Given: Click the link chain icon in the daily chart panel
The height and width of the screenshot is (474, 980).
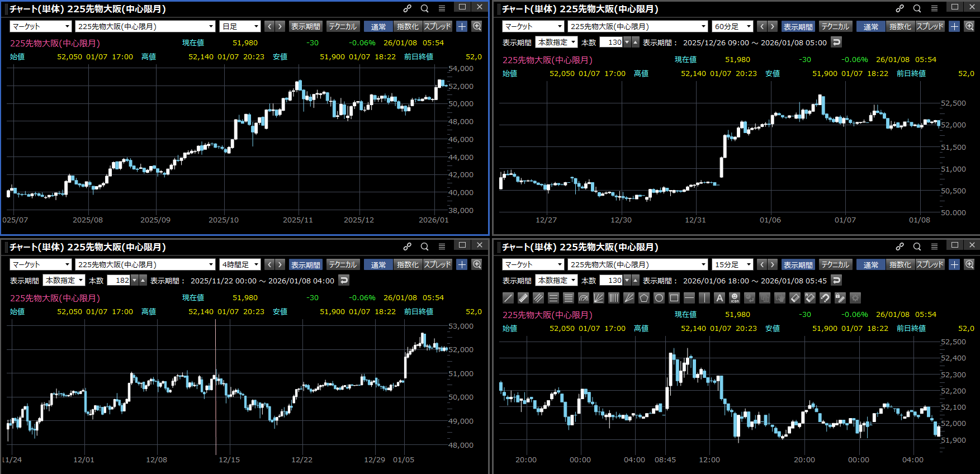Looking at the screenshot, I should pyautogui.click(x=408, y=8).
